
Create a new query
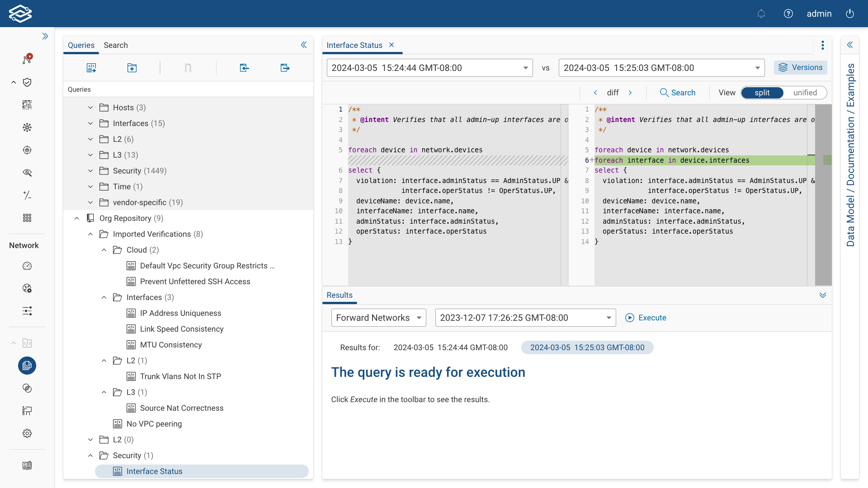(91, 68)
